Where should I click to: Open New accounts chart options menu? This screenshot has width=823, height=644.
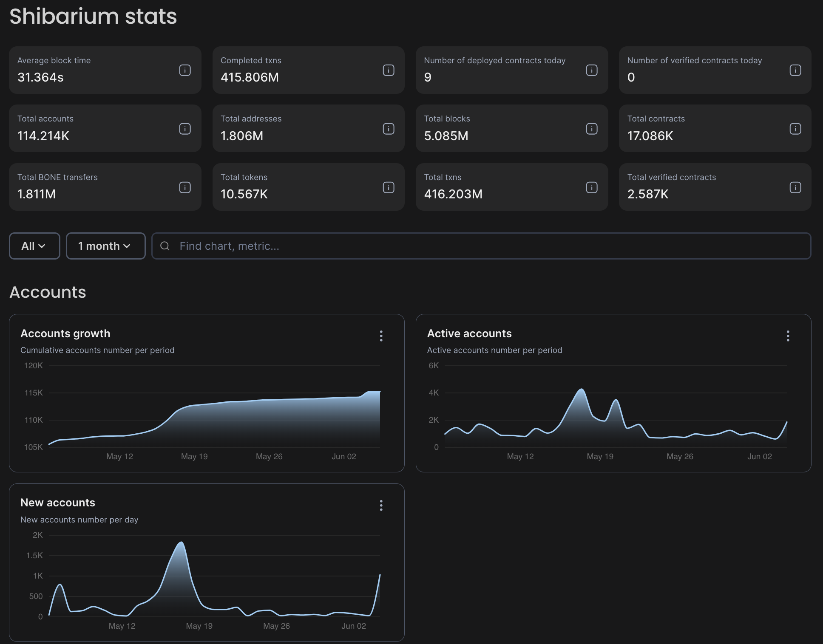[381, 506]
